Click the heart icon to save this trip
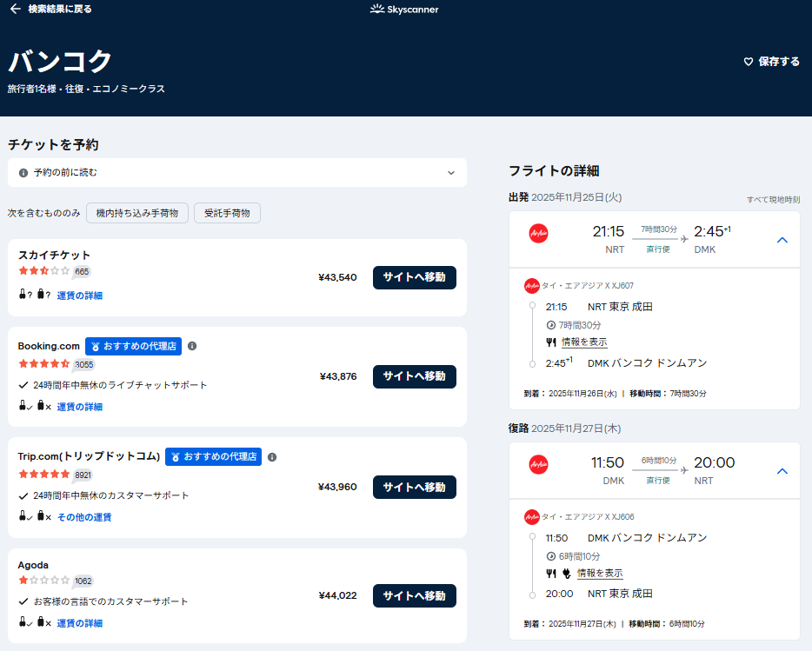This screenshot has width=812, height=651. (x=748, y=62)
